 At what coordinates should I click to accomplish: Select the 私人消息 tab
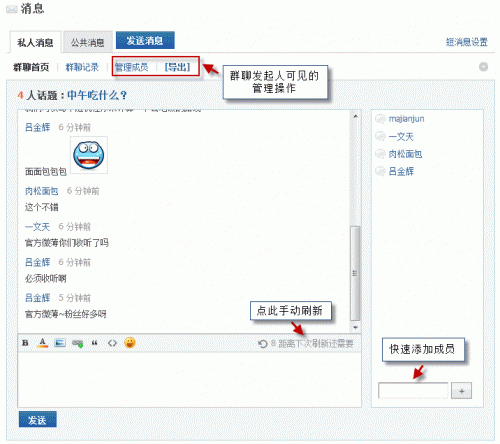tap(35, 42)
